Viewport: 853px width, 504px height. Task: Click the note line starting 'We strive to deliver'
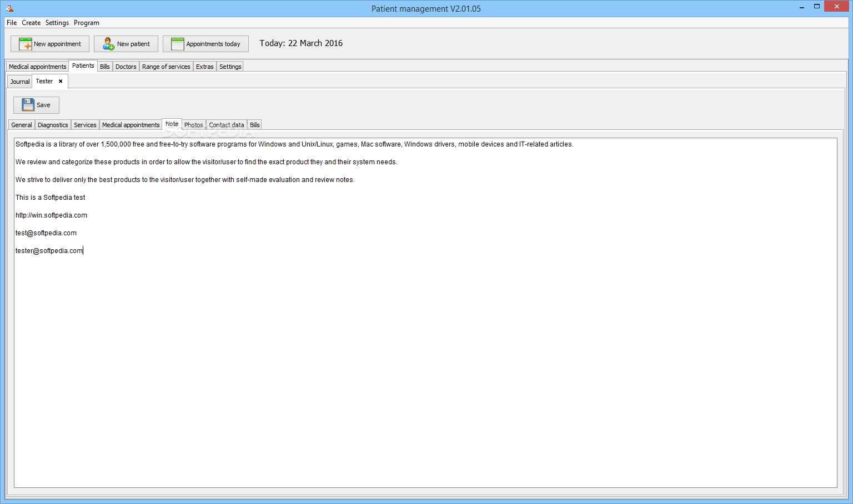(x=185, y=180)
